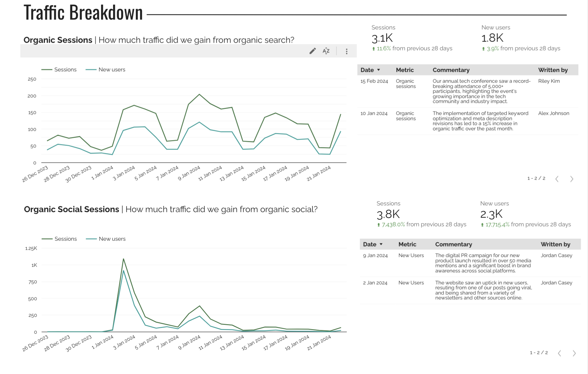The image size is (588, 374).
Task: Click the Organic Sessions section heading
Action: [x=159, y=40]
